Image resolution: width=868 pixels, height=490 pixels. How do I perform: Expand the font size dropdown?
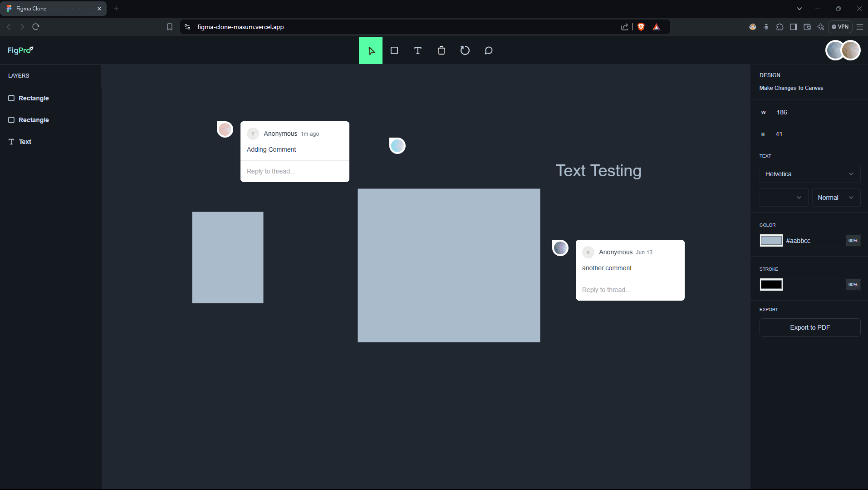(x=784, y=198)
